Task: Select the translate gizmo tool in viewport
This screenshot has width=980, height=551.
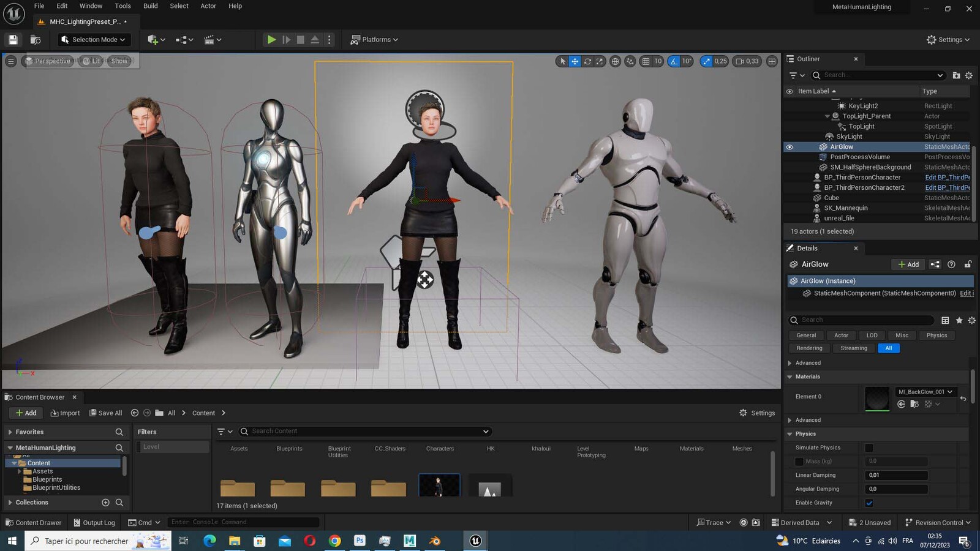Action: click(575, 61)
